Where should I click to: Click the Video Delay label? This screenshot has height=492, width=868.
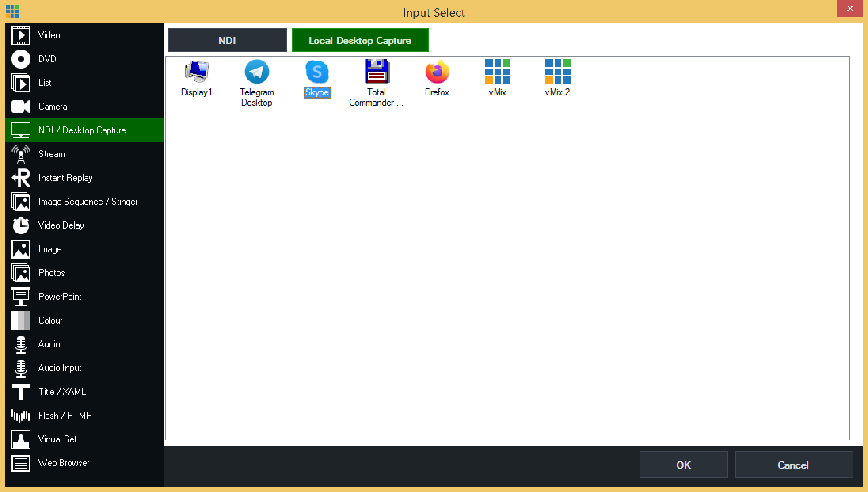click(x=61, y=225)
